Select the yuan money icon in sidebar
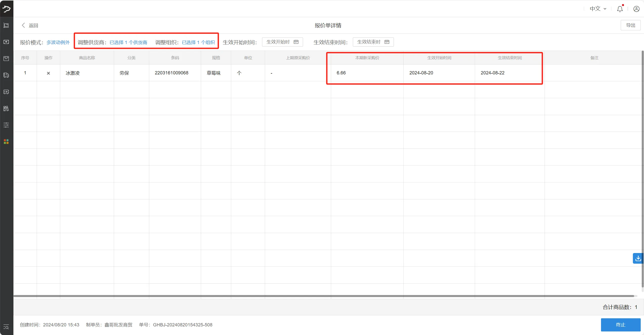644x335 pixels. pyautogui.click(x=6, y=42)
